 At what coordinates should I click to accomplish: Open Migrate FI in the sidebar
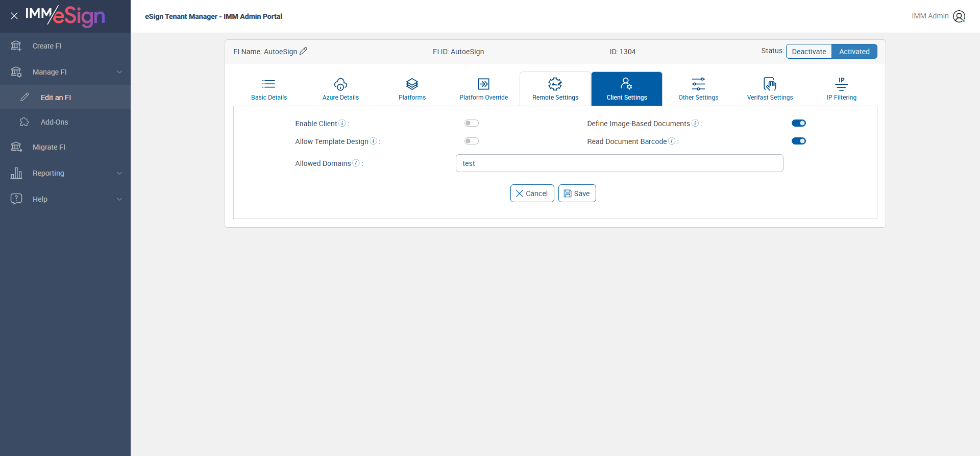(x=65, y=147)
